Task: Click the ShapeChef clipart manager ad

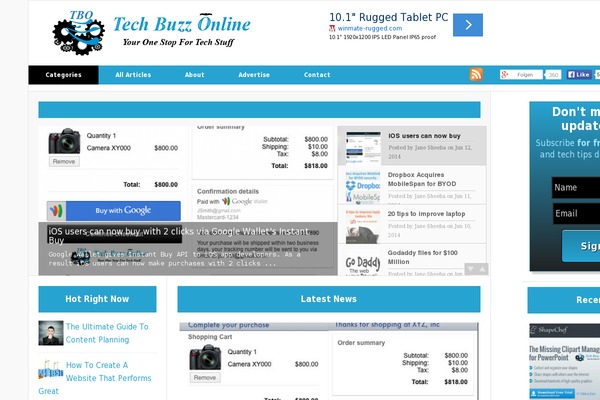Action: point(564,361)
